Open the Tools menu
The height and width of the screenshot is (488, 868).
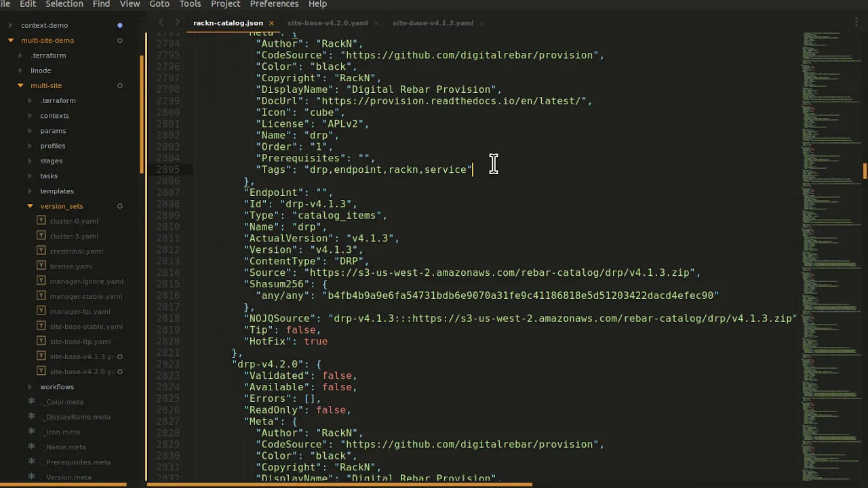click(190, 4)
